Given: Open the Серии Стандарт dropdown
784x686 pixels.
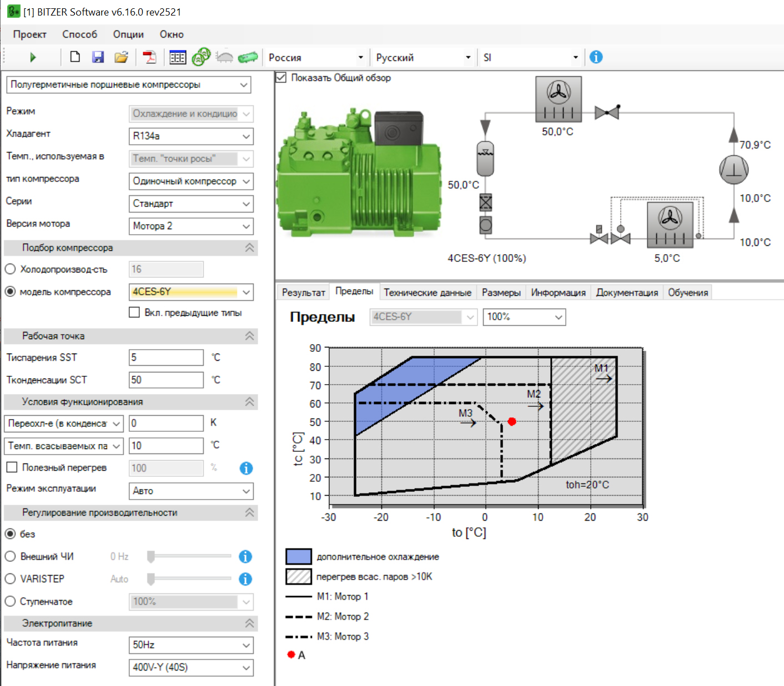Looking at the screenshot, I should point(191,204).
